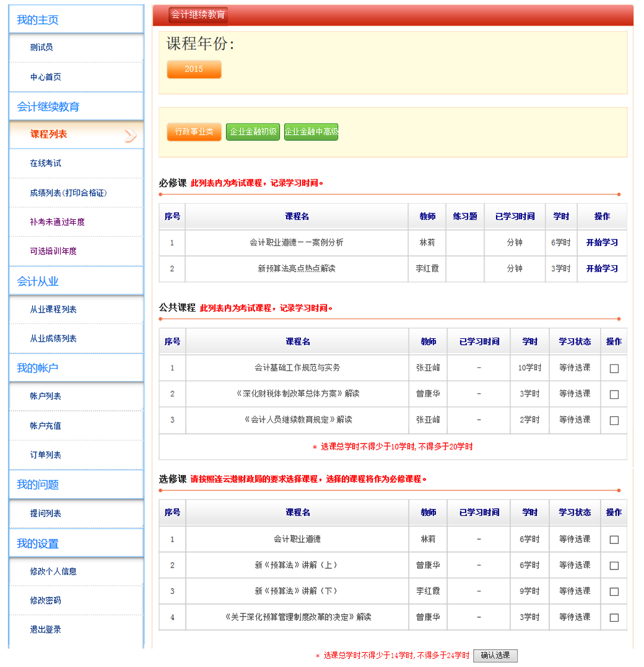
Task: Click 退出登录 to log out
Action: [46, 630]
